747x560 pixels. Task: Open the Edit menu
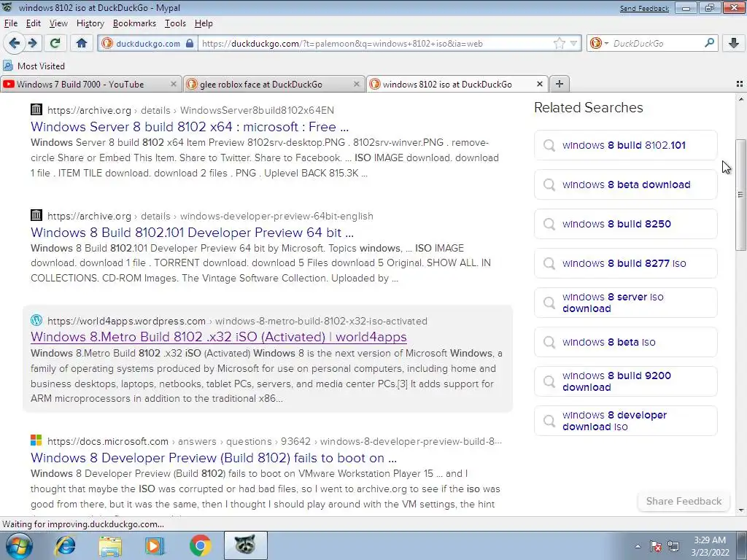[34, 23]
